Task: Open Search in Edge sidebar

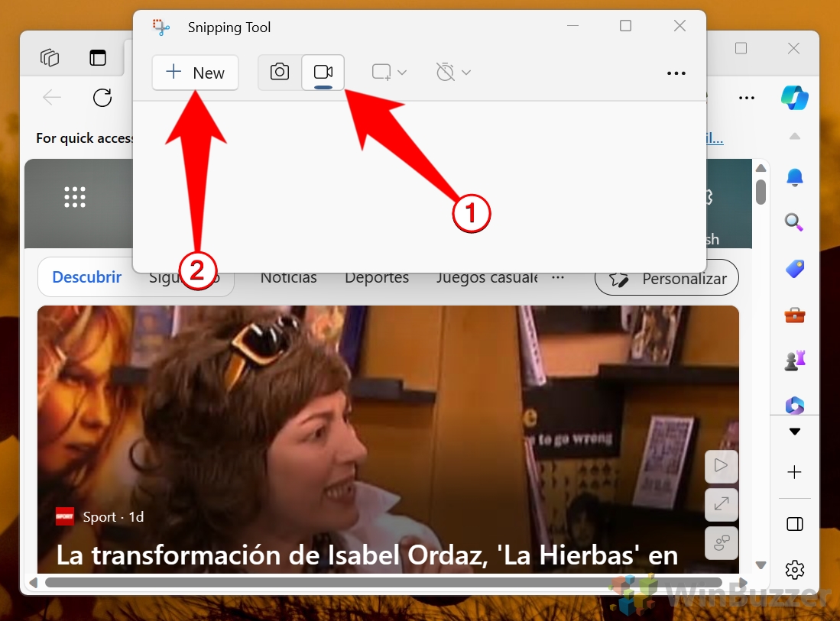Action: pyautogui.click(x=794, y=222)
